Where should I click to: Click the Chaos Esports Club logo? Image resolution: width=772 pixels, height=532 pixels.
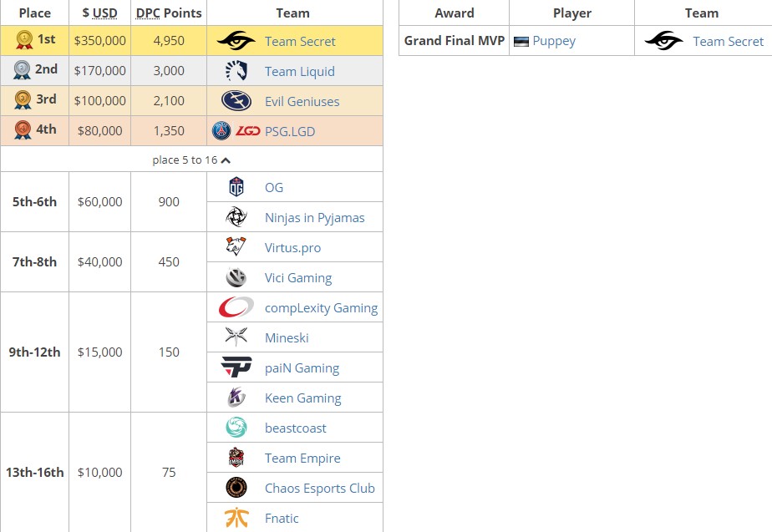point(236,488)
